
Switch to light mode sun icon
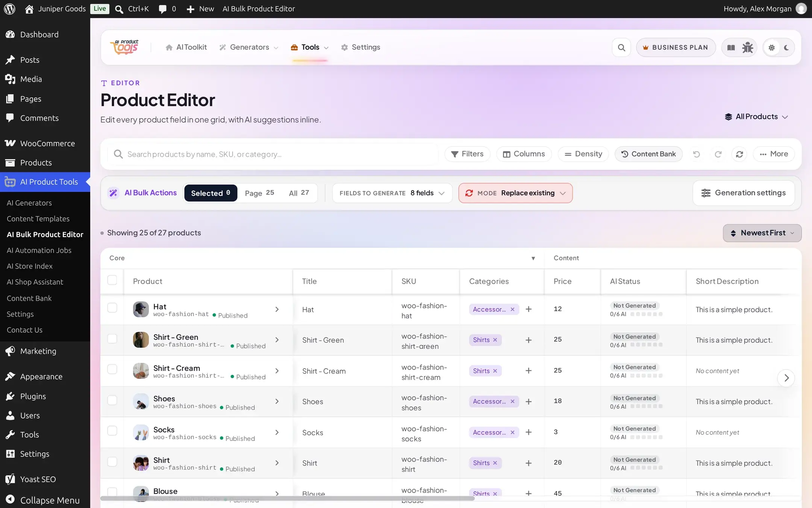(x=771, y=47)
